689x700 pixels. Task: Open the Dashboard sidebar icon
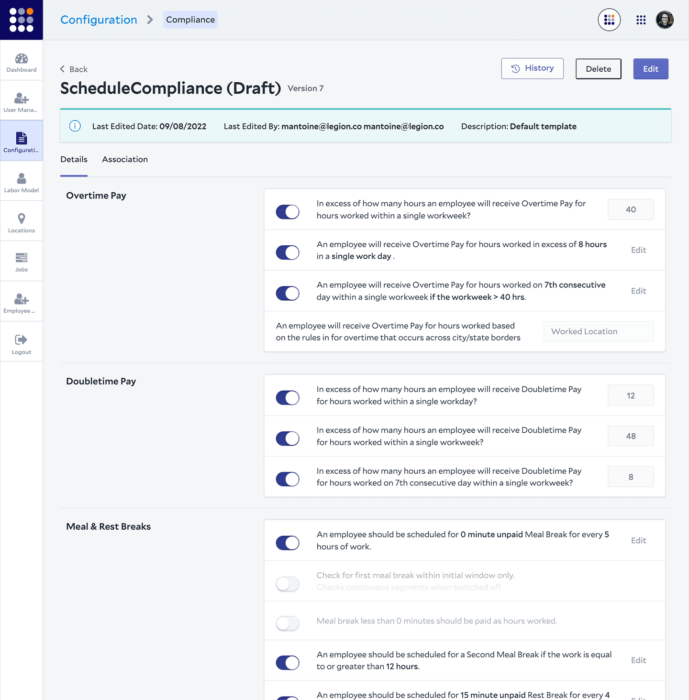tap(21, 62)
